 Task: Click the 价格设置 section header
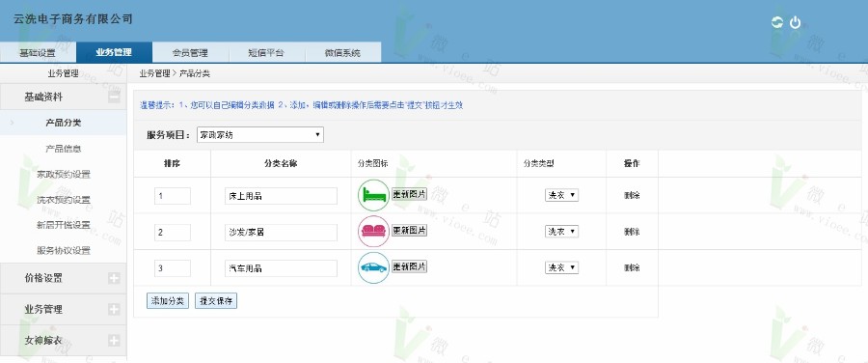(63, 278)
